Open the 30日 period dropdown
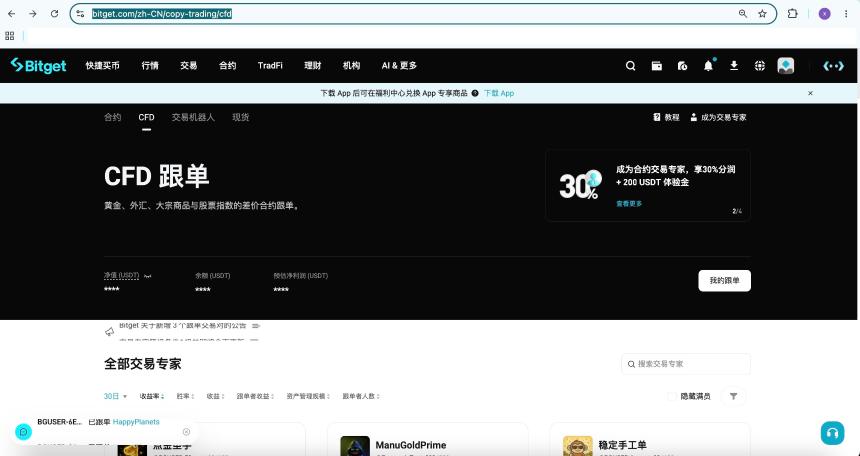 [x=115, y=396]
